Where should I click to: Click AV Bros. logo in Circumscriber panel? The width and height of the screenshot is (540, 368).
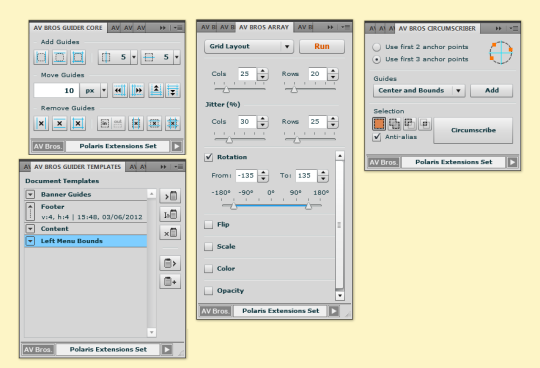click(383, 162)
